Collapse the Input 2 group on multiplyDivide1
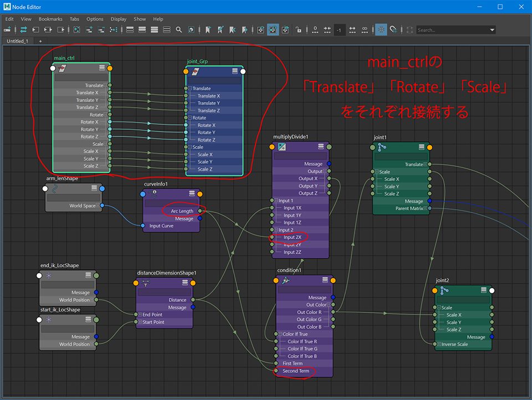 [276, 230]
